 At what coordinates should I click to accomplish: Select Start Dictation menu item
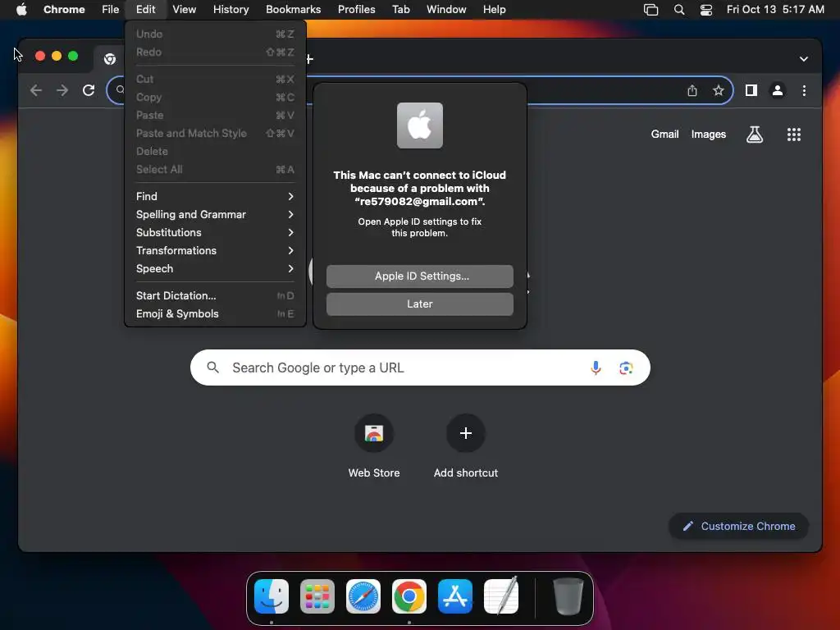[x=215, y=295]
